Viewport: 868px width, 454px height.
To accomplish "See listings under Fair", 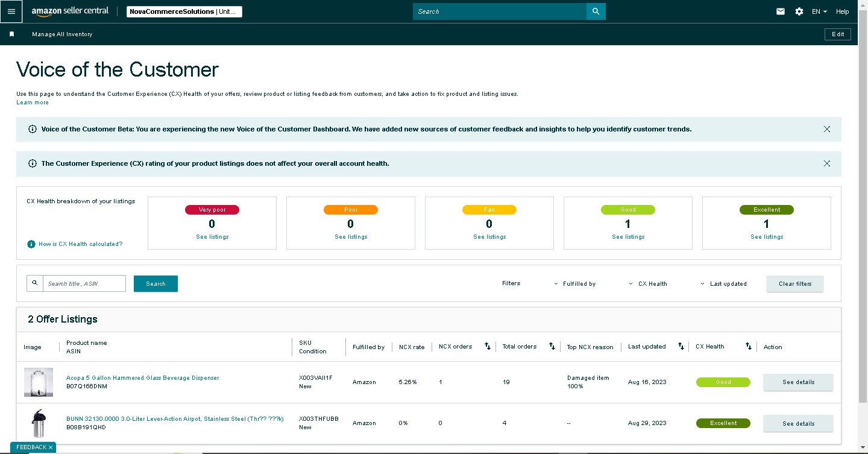I will click(x=489, y=237).
